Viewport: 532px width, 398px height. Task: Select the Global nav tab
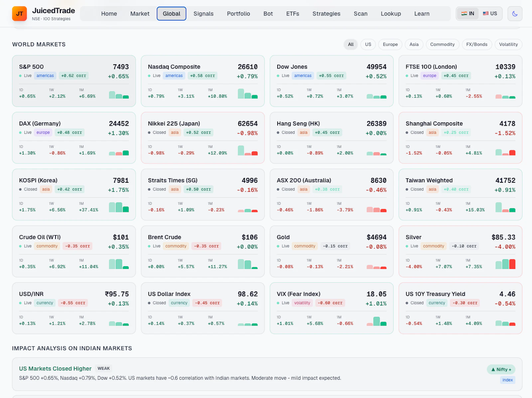coord(172,14)
